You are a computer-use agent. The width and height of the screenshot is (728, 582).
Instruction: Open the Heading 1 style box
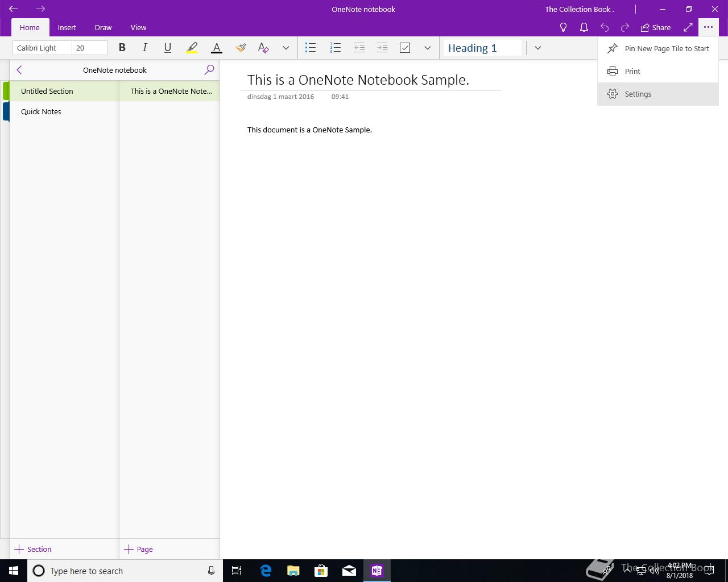coord(482,48)
